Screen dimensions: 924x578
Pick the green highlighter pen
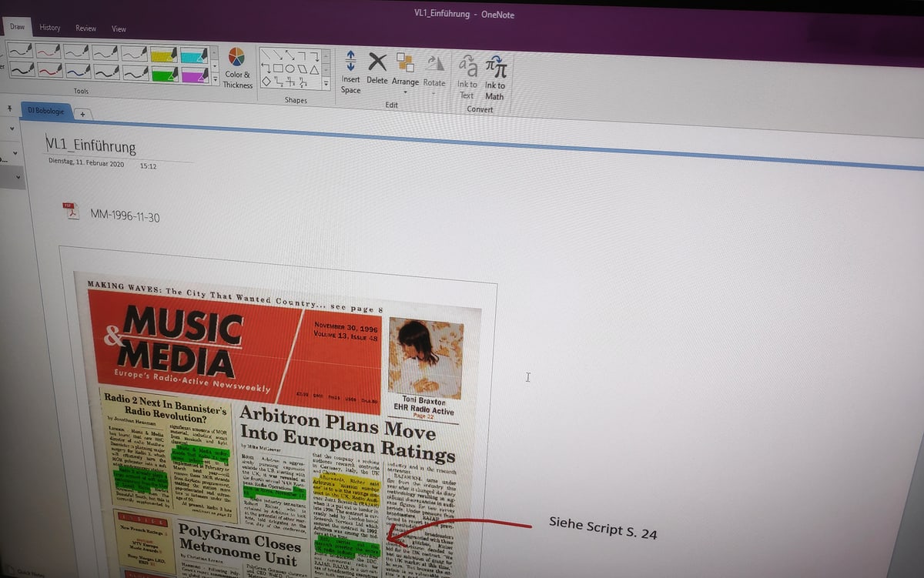pos(163,74)
